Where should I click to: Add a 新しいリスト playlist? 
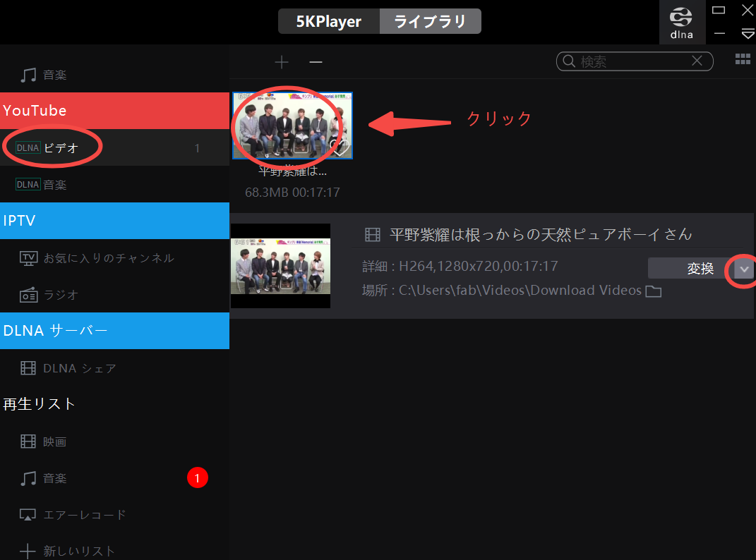coord(115,550)
